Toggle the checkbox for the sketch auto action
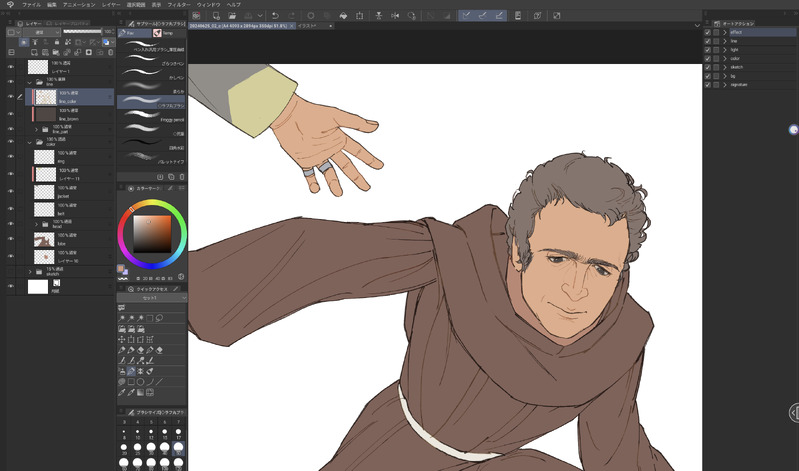Screen dimensions: 799x471 [708, 66]
